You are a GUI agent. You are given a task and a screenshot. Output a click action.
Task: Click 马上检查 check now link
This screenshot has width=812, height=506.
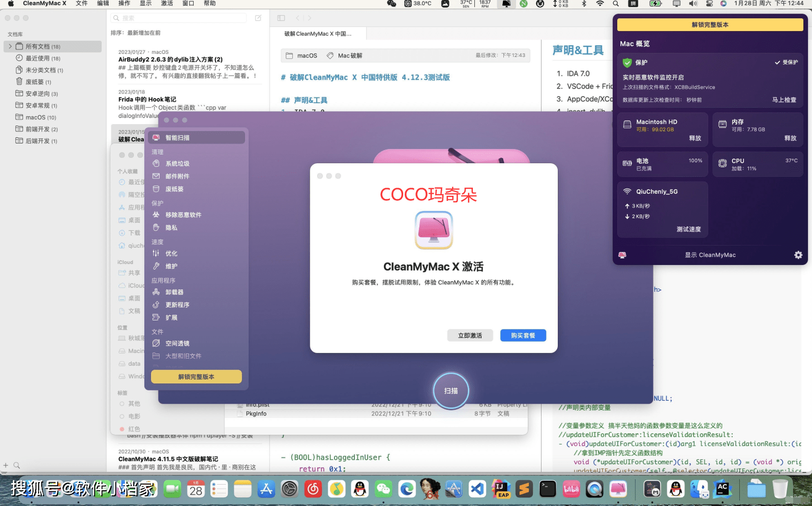pyautogui.click(x=784, y=100)
